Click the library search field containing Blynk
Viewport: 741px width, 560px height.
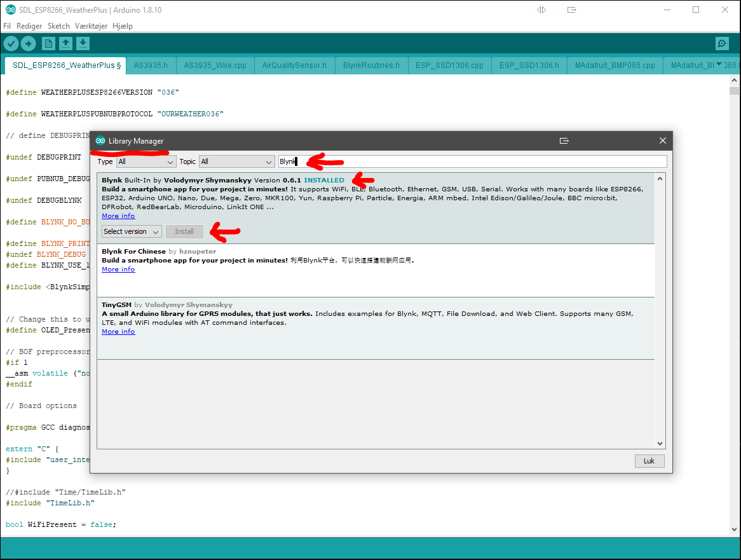pyautogui.click(x=473, y=161)
